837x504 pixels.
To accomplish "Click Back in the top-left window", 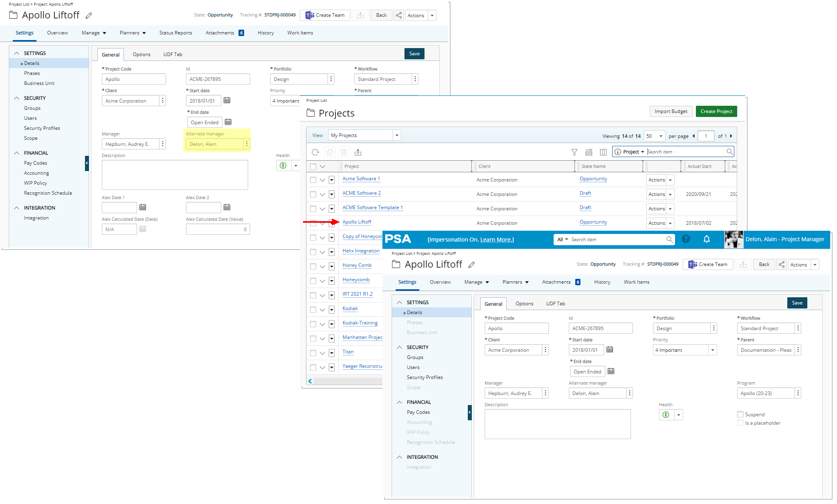I will pyautogui.click(x=381, y=15).
